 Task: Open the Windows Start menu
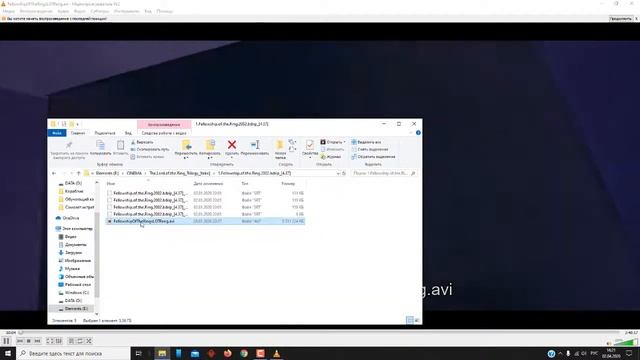8,353
